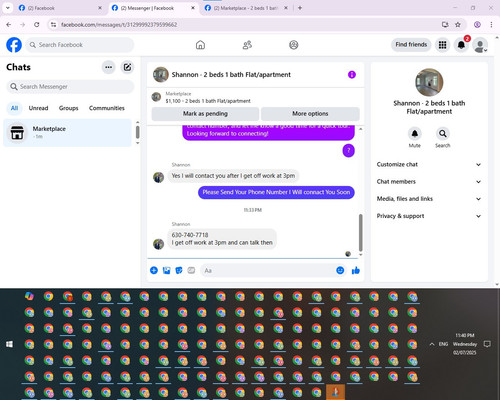Click the Search Facebook field
The image size is (500, 400).
point(80,45)
